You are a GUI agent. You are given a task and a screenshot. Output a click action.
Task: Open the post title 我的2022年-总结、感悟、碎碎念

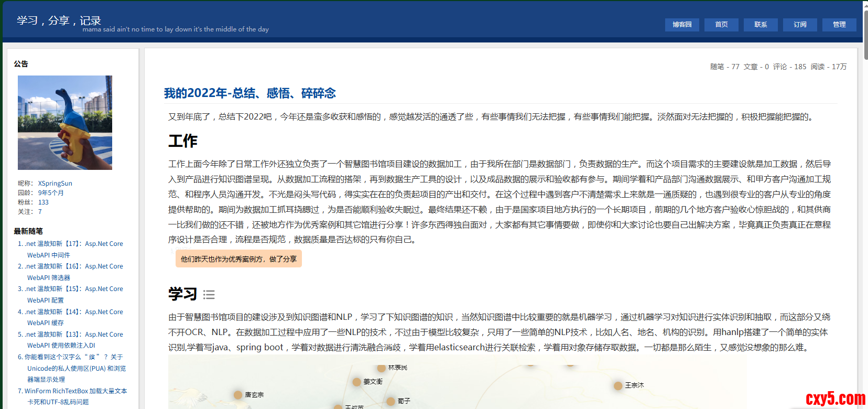[x=249, y=93]
